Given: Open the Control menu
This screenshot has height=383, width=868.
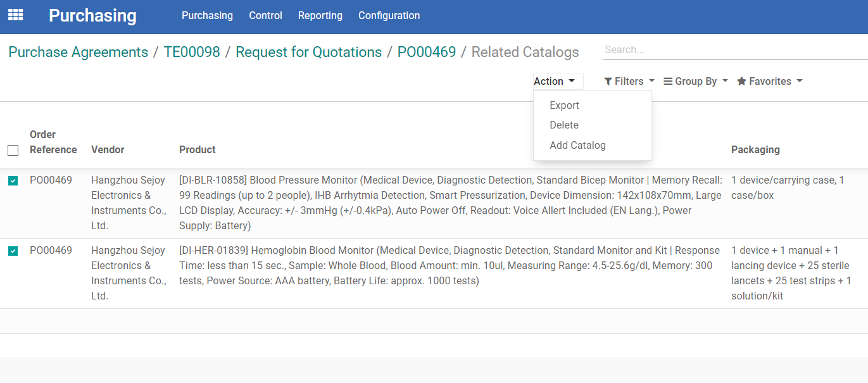Looking at the screenshot, I should 265,15.
